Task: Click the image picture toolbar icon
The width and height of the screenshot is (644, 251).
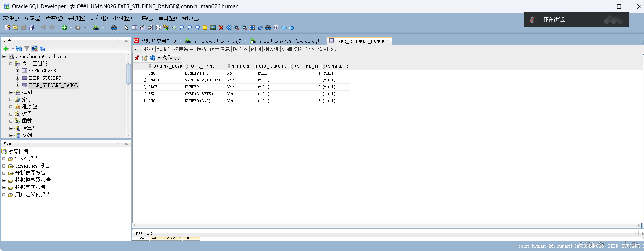Action: 213,28
